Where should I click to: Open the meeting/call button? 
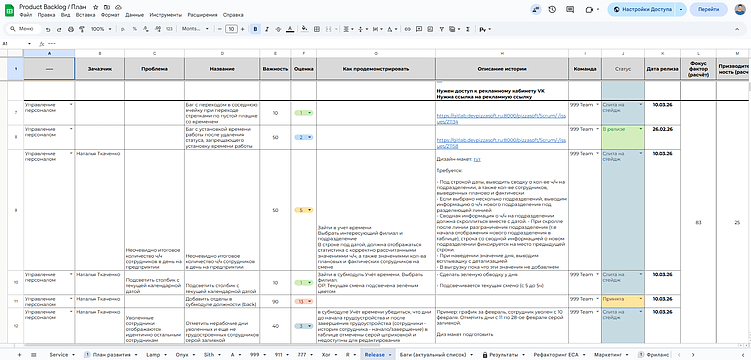click(592, 9)
